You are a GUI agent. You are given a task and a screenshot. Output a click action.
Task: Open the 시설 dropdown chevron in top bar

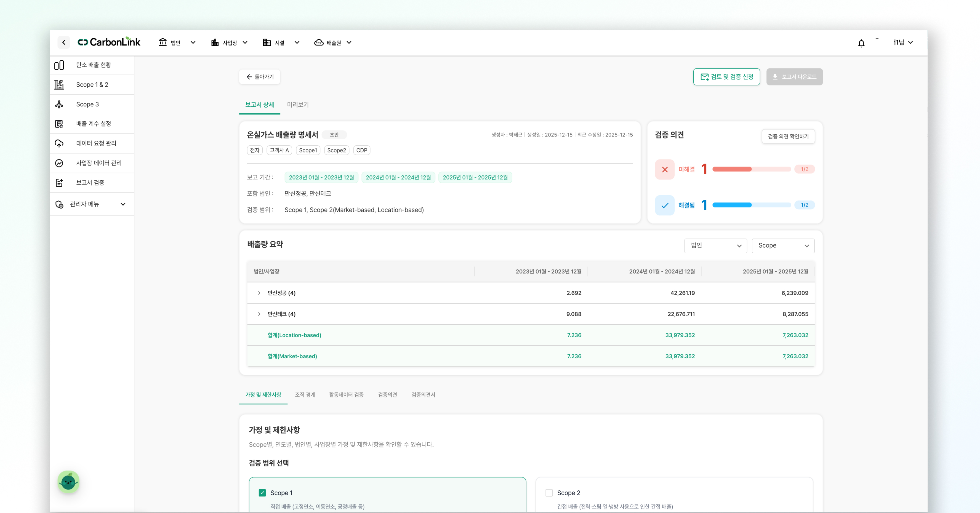297,42
